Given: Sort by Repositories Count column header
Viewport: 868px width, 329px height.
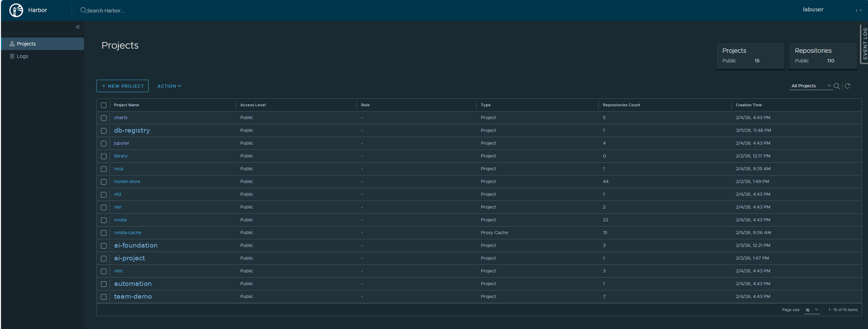Looking at the screenshot, I should pos(621,105).
